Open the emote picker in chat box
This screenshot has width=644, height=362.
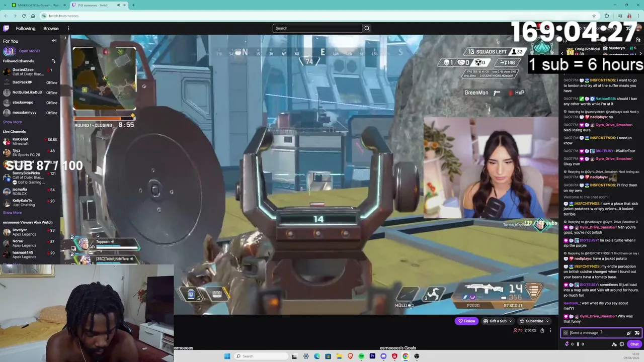pyautogui.click(x=637, y=333)
